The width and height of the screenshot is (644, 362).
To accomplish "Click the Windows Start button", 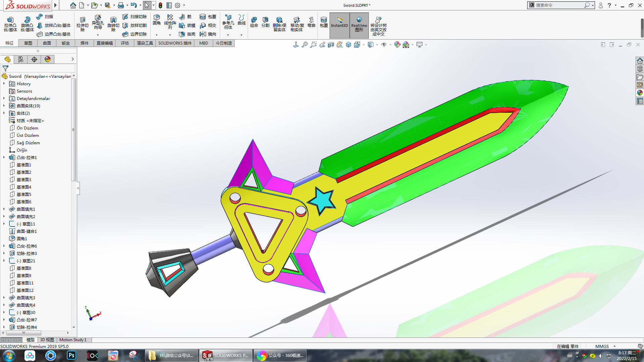I will [x=9, y=355].
